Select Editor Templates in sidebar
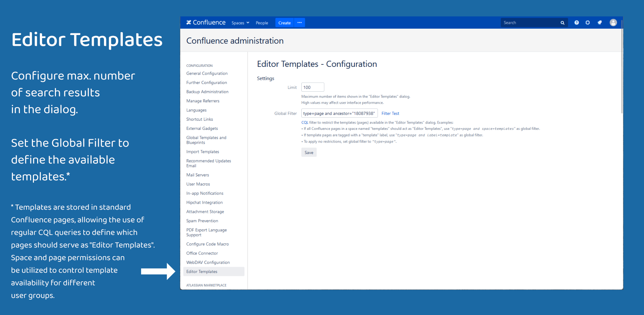 pyautogui.click(x=214, y=272)
